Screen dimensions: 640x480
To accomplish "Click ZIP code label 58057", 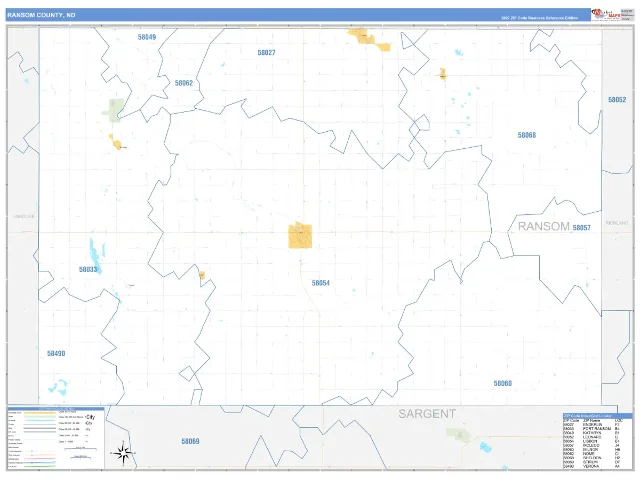I will coord(582,228).
